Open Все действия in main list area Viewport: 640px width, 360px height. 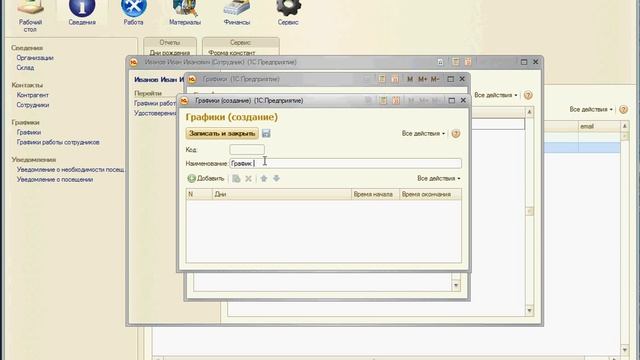click(x=591, y=109)
